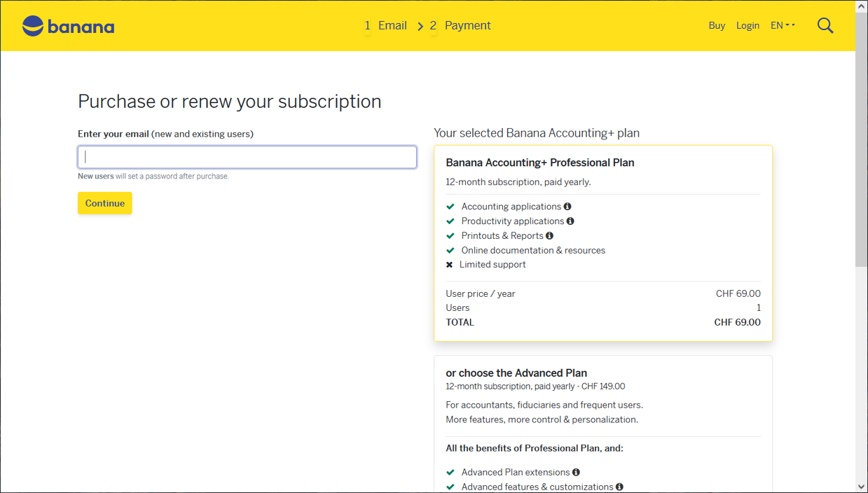Select step 1 Email in the progress indicator
Screen dimensions: 868x493
385,25
